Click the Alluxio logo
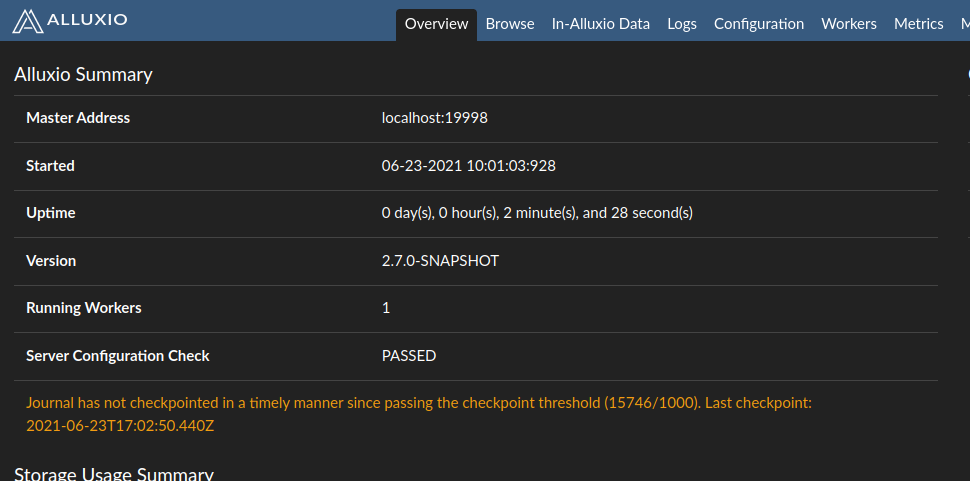This screenshot has width=970, height=481. tap(69, 20)
